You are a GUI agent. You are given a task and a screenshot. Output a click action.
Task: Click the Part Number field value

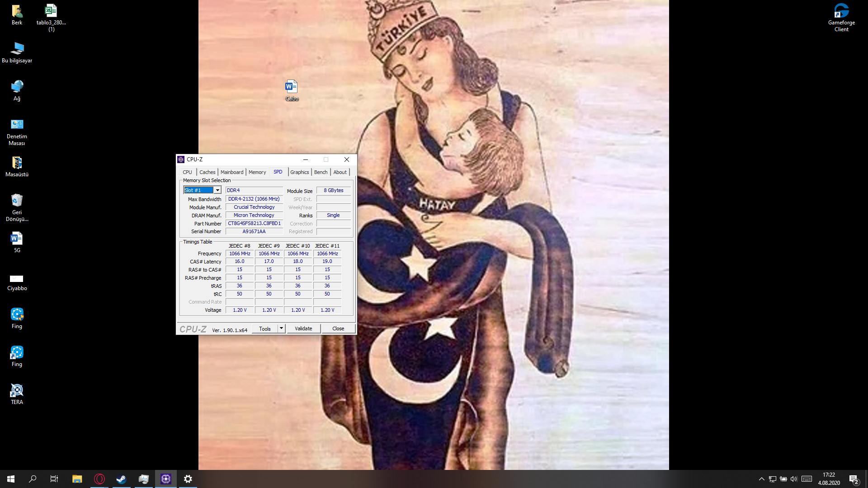pyautogui.click(x=254, y=223)
